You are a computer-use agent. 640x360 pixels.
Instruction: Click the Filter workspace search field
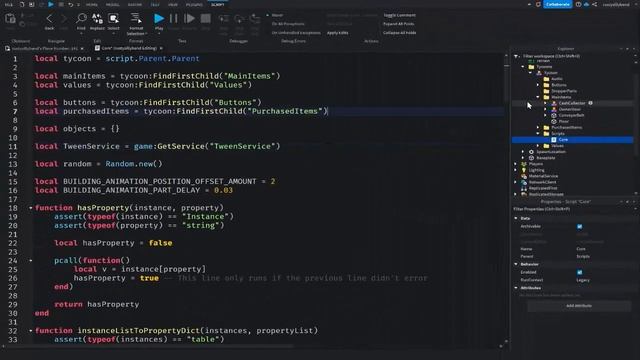pos(574,56)
